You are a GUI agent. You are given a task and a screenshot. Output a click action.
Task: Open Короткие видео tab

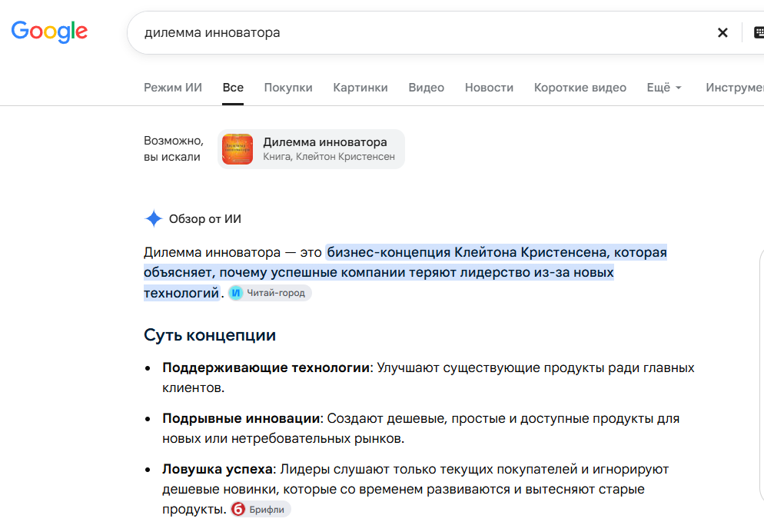click(x=580, y=88)
